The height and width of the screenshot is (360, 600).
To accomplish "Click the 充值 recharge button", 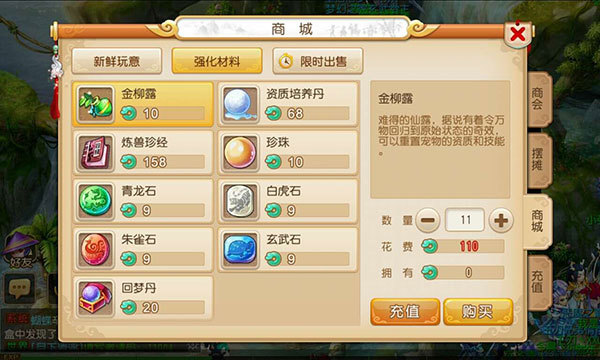I will coord(405,312).
